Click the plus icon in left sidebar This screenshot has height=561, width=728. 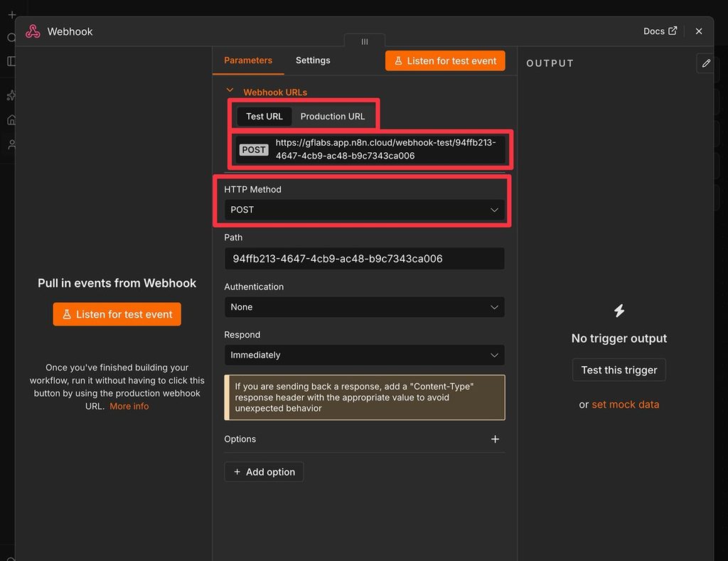[12, 15]
